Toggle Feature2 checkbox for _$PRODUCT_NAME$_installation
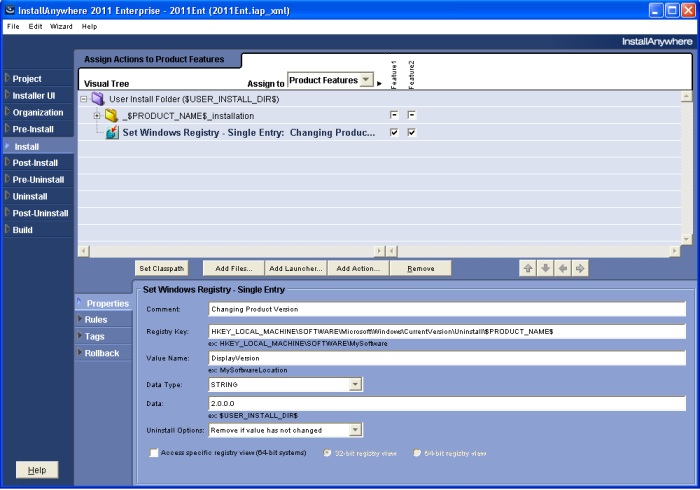This screenshot has width=700, height=490. (x=412, y=115)
